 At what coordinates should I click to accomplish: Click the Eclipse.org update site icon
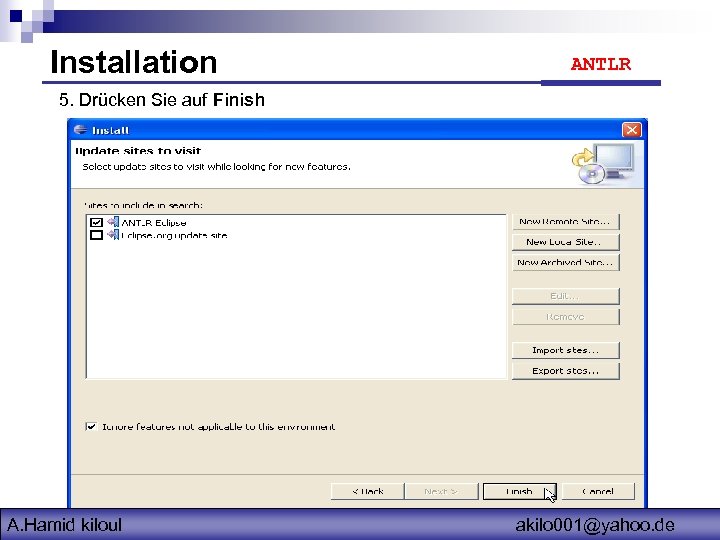coord(113,235)
